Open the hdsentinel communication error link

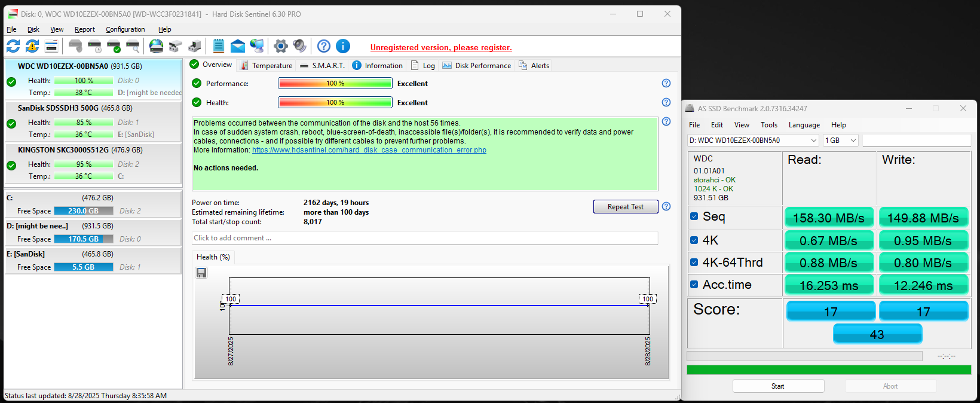(x=369, y=150)
